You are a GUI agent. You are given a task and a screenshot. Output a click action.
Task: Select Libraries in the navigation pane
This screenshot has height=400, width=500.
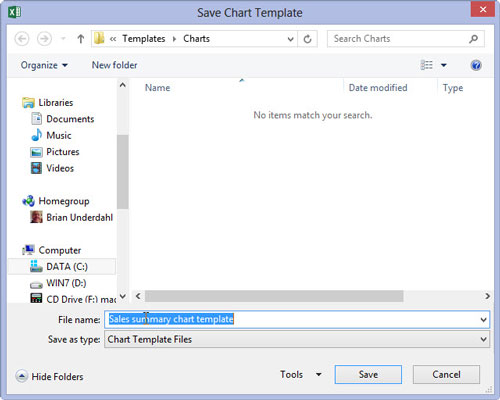[x=56, y=103]
